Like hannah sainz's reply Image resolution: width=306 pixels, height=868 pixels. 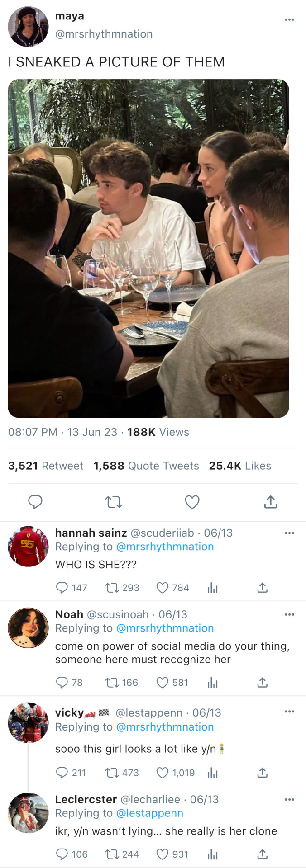tap(162, 588)
